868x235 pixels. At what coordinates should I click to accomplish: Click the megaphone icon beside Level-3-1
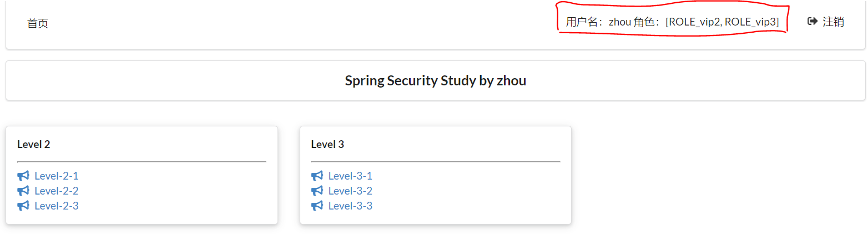click(317, 176)
